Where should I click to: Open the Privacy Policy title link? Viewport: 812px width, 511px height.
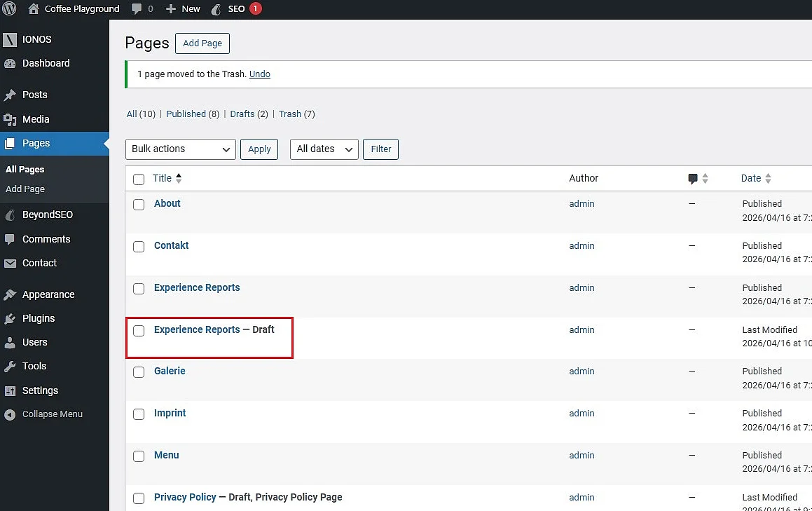coord(185,497)
